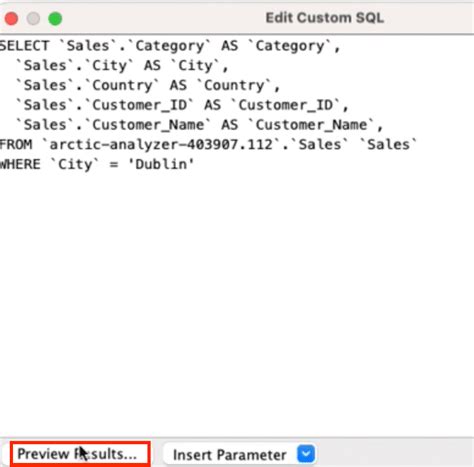Click the Customer_Name line in the query
The width and height of the screenshot is (474, 467).
[x=199, y=125]
